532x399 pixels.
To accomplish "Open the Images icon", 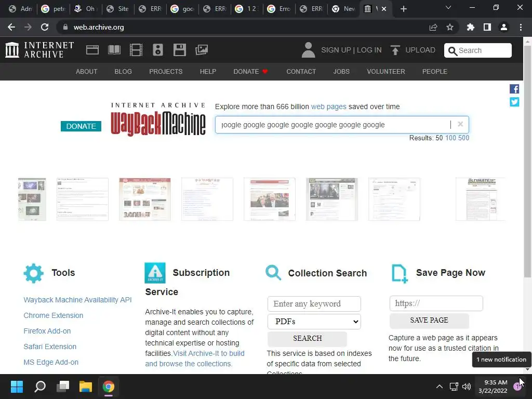I will [x=202, y=50].
